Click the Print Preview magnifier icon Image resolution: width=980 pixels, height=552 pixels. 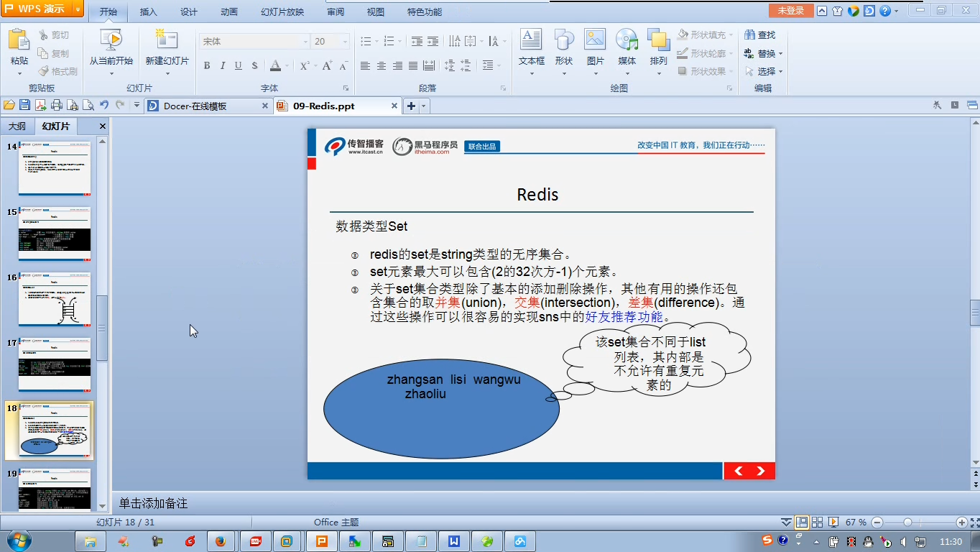pyautogui.click(x=88, y=105)
